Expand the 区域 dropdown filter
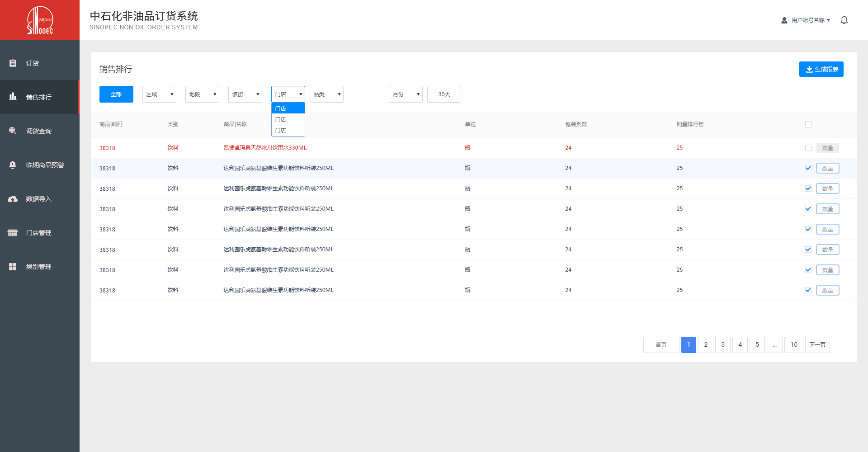The image size is (868, 452). click(159, 94)
